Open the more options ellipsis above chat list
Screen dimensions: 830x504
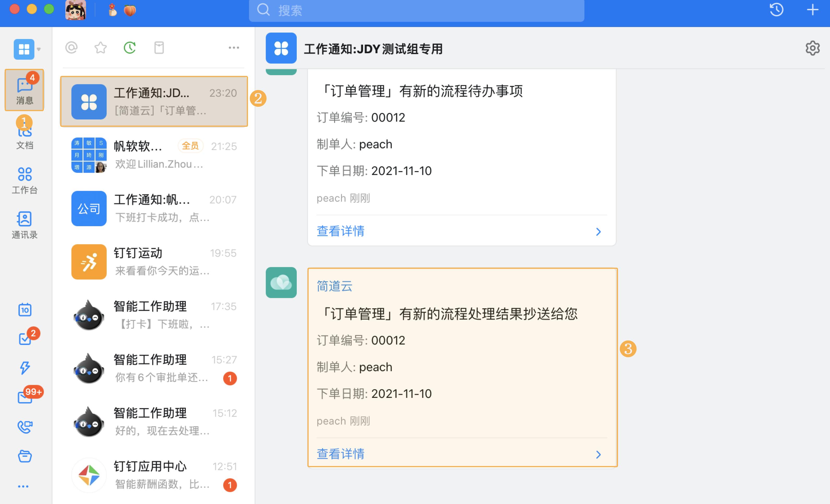234,48
